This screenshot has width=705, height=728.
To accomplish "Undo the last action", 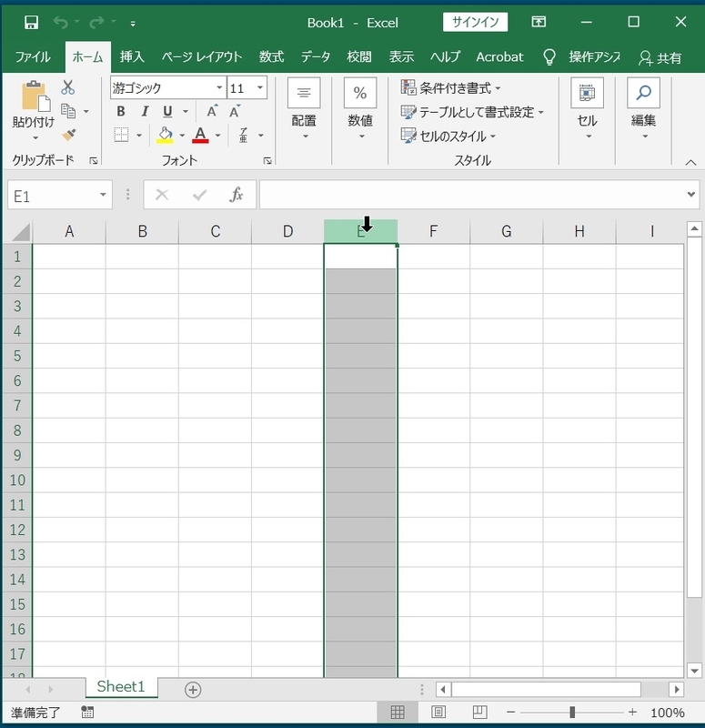I will [60, 22].
